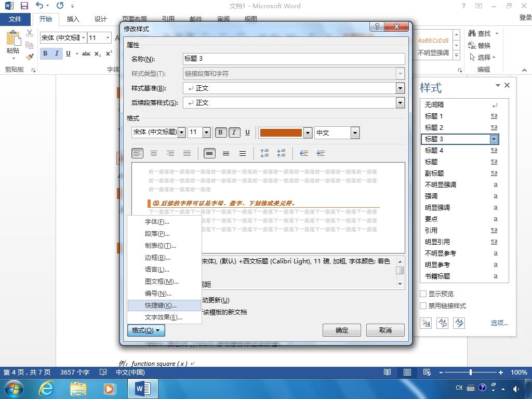The width and height of the screenshot is (532, 399).
Task: Open the font color swatch dropdown
Action: coord(308,132)
